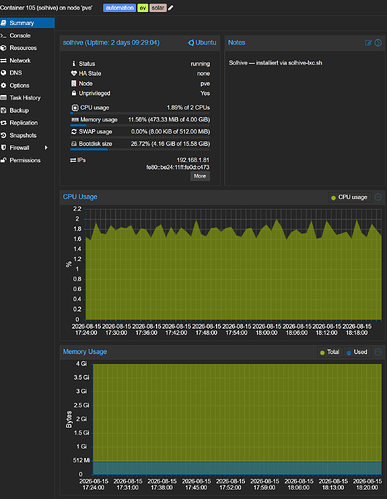Click the Memory usage progress bar

click(x=140, y=125)
